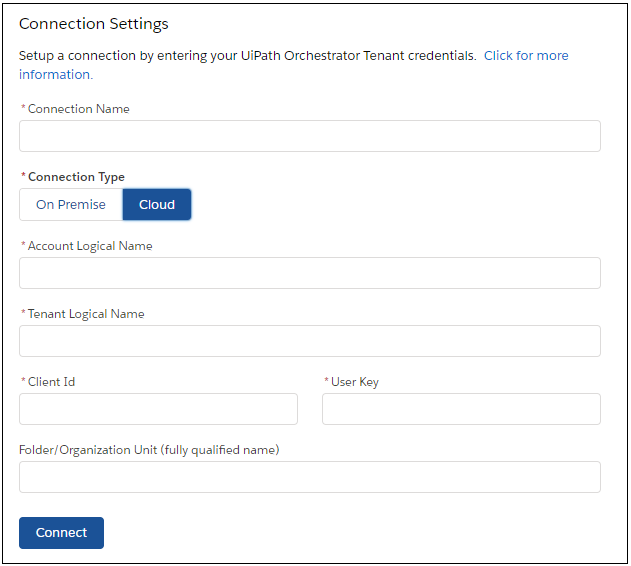Select Cloud connection type

coord(157,205)
